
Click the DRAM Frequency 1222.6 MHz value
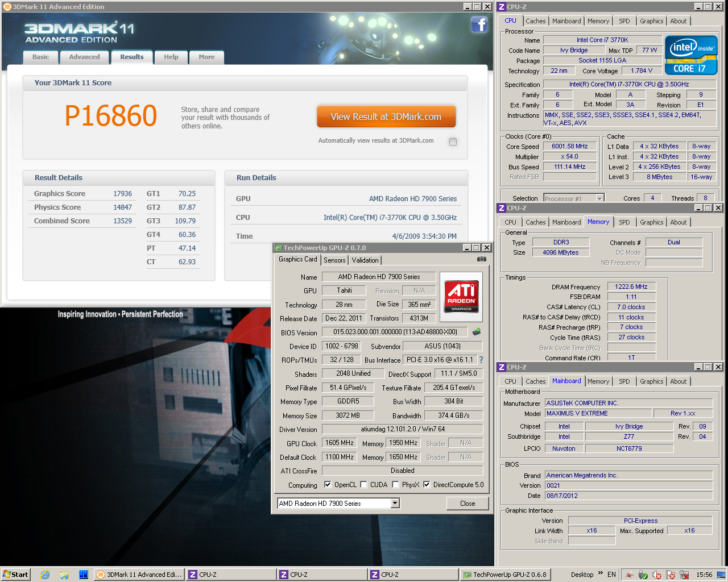point(631,286)
